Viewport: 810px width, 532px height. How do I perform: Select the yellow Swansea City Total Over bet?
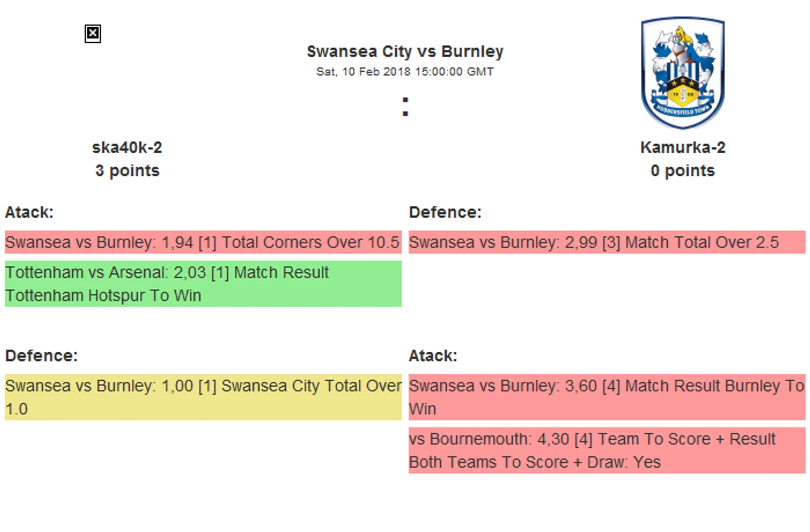coord(202,397)
